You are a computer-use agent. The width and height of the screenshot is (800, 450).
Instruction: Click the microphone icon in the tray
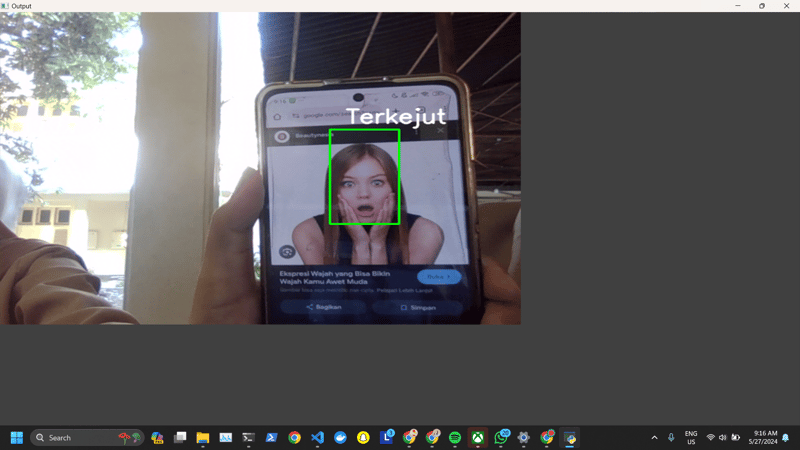click(671, 438)
